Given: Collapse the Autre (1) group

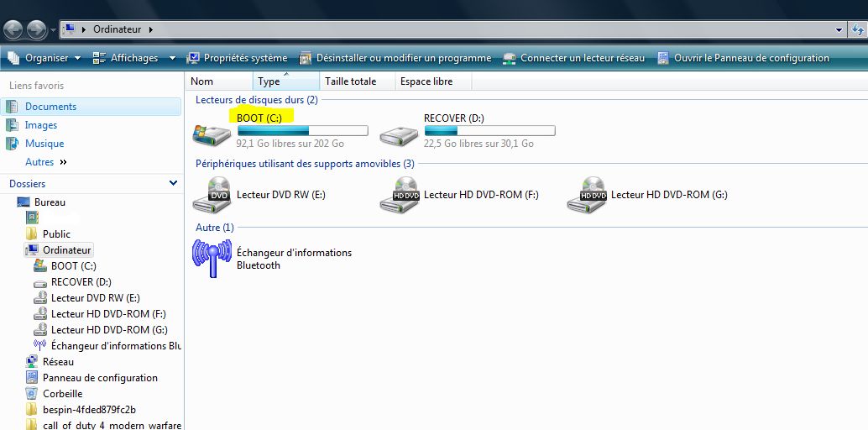Looking at the screenshot, I should pos(215,228).
